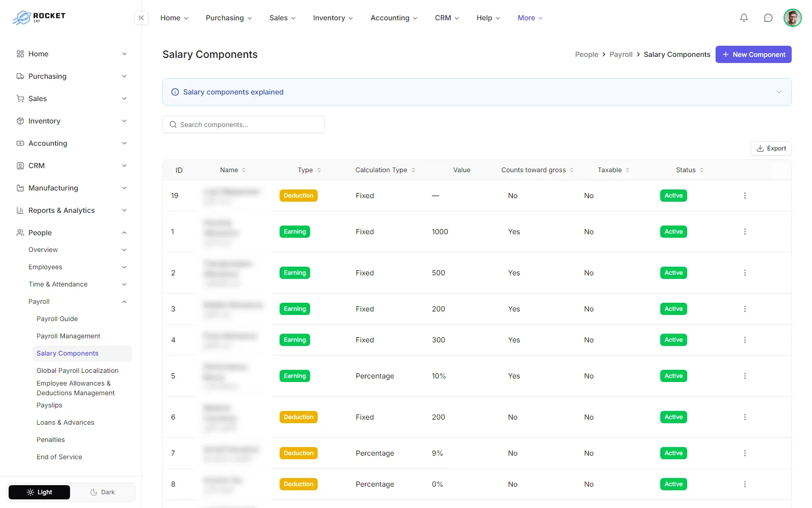Sort table by Status column

(690, 170)
